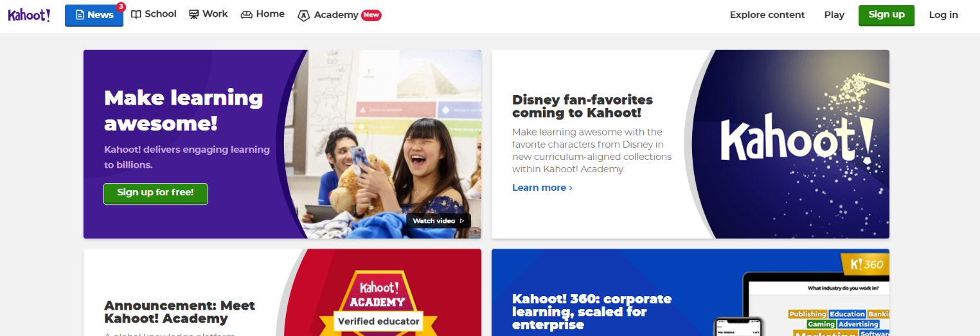The width and height of the screenshot is (980, 336).
Task: Click the Play link in header
Action: pos(834,15)
